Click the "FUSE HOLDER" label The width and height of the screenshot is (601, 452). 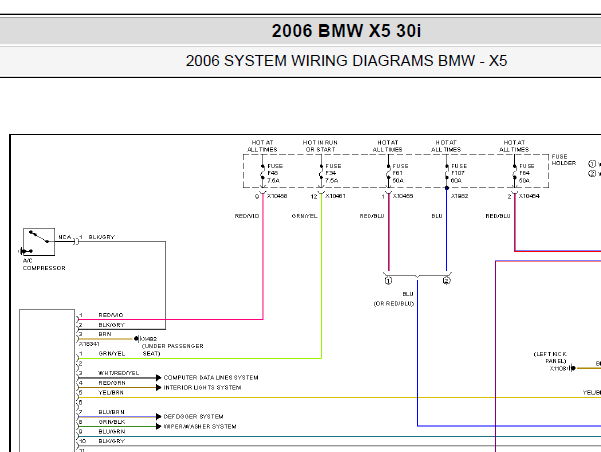point(563,160)
